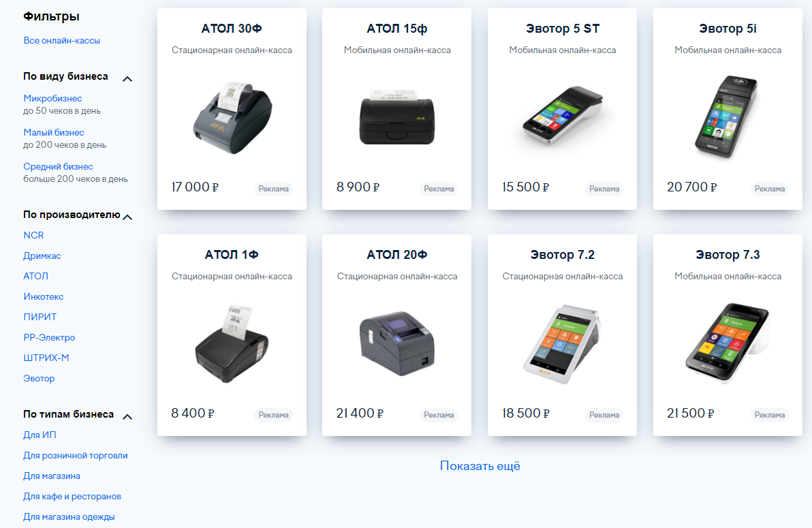Choose the Эвотор manufacturer filter
The width and height of the screenshot is (812, 528).
(x=39, y=378)
